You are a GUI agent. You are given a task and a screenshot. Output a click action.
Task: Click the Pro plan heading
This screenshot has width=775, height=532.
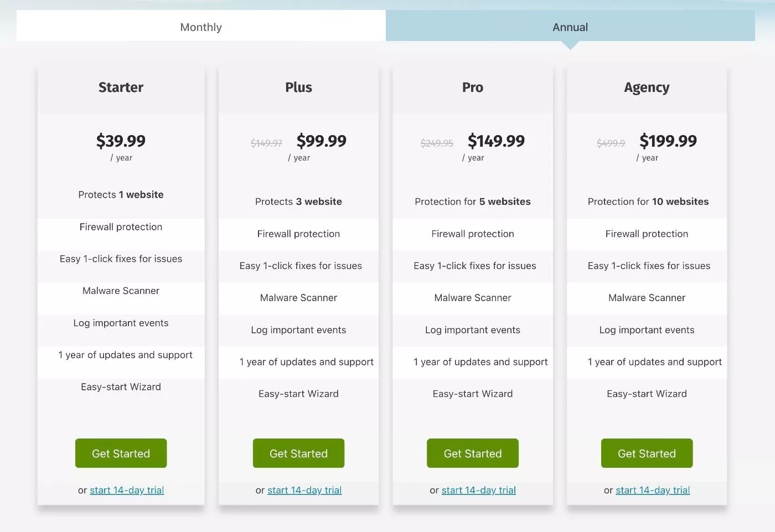coord(473,87)
